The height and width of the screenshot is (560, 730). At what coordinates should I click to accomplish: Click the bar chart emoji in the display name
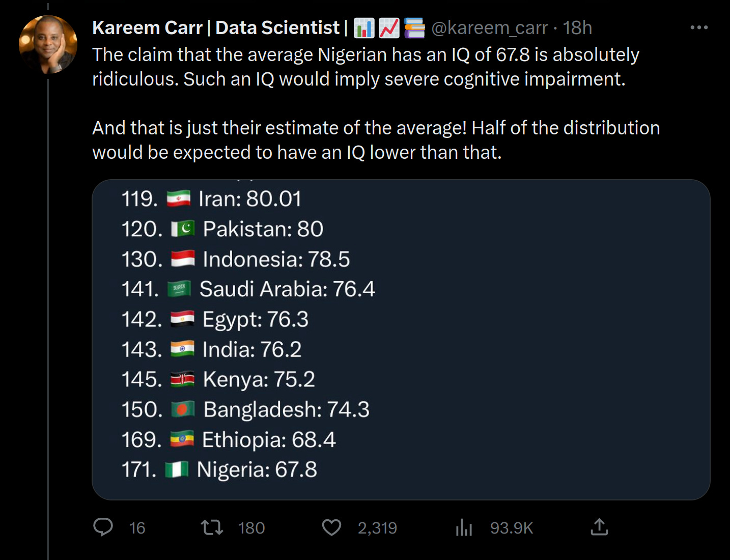(364, 28)
